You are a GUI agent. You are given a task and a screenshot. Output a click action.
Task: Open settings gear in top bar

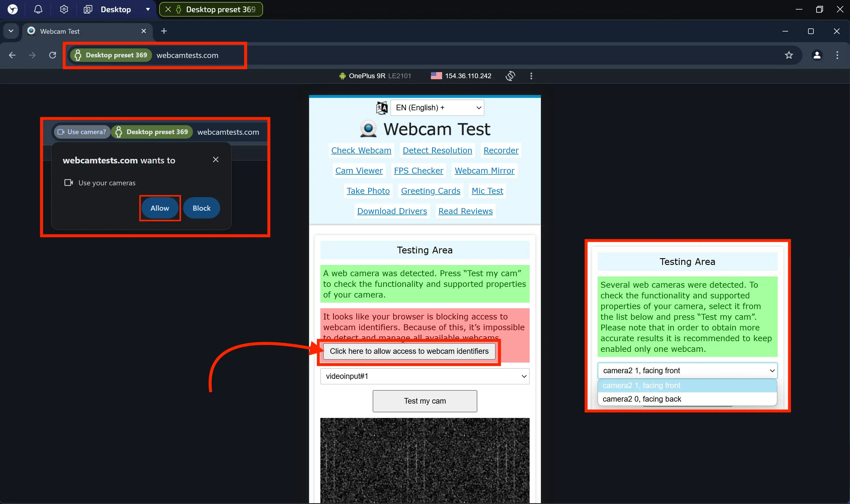coord(64,9)
